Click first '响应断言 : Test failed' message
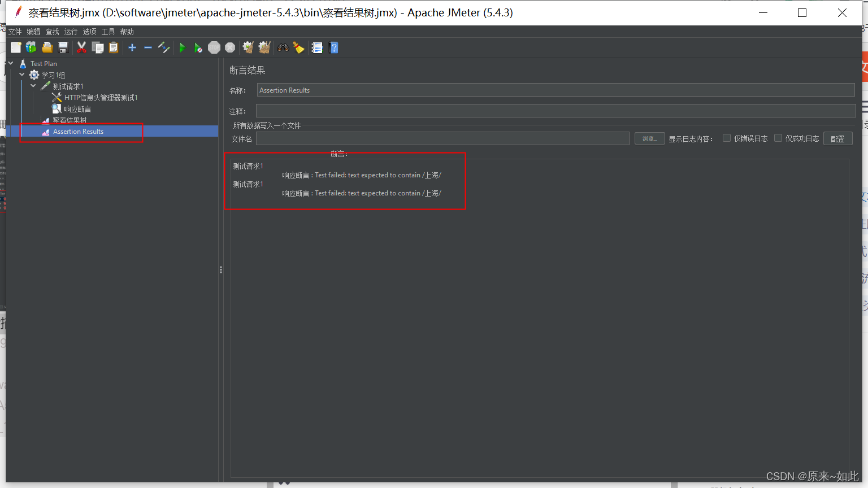The width and height of the screenshot is (868, 488). pos(362,175)
